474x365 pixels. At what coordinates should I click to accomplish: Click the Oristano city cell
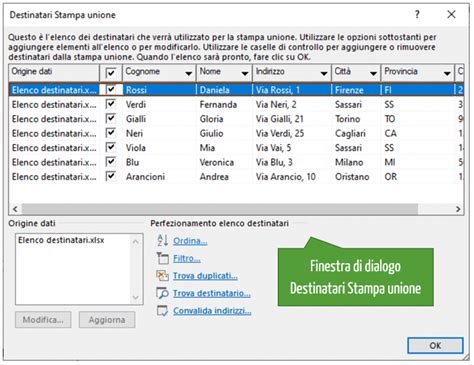[x=356, y=177]
